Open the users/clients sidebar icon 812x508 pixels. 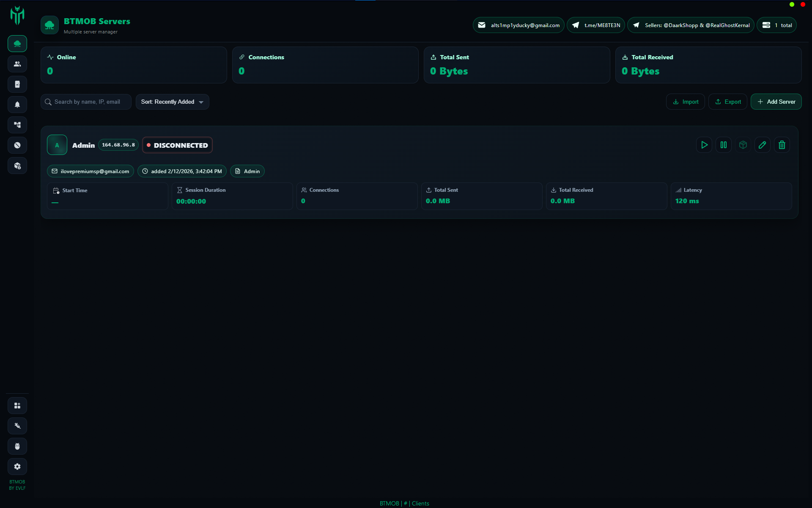click(17, 64)
